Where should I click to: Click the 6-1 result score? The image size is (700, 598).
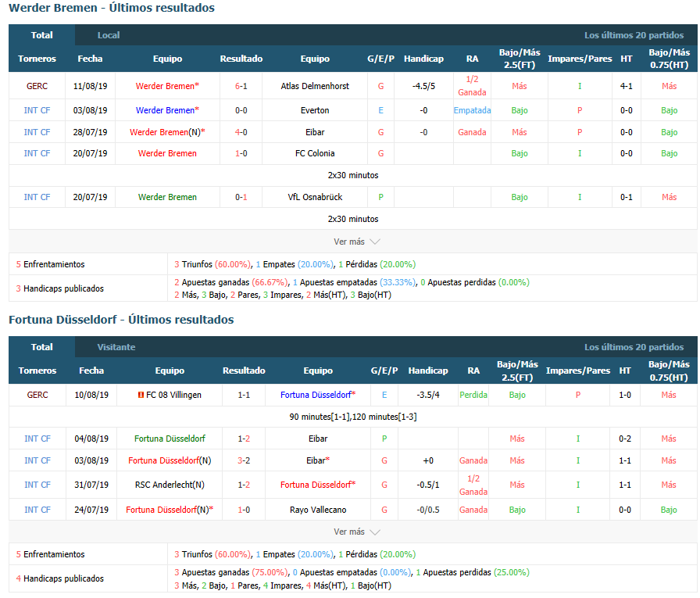coord(241,86)
